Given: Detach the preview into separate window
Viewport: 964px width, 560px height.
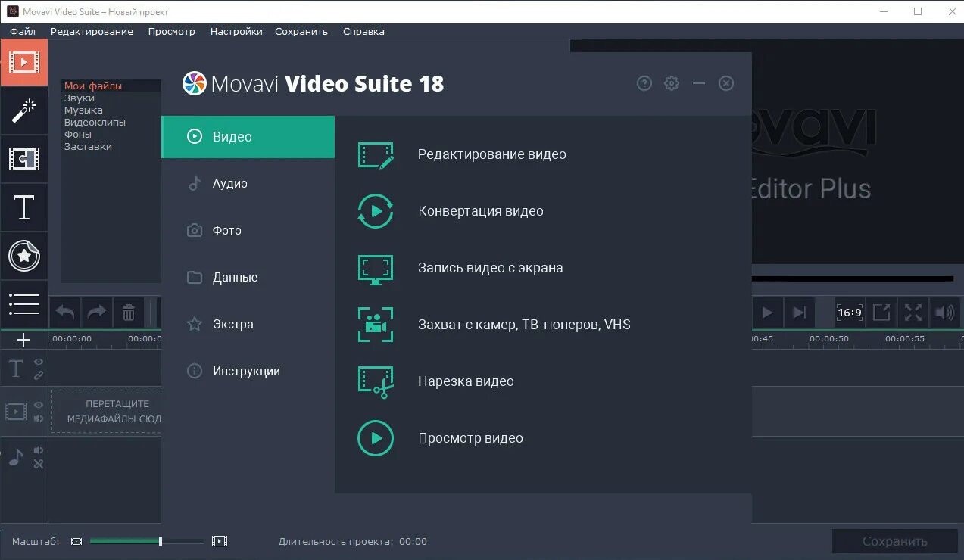Looking at the screenshot, I should pyautogui.click(x=881, y=313).
